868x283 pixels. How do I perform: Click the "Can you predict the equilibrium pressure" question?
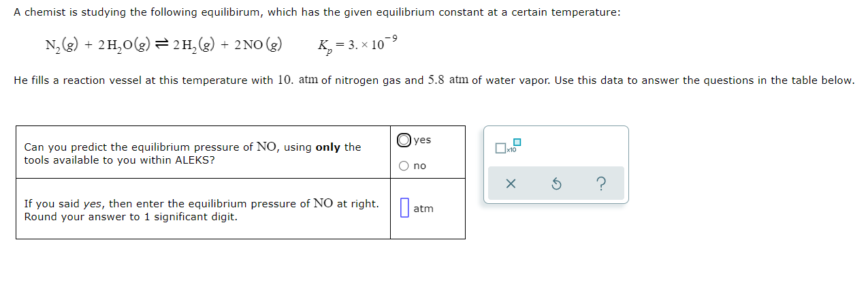193,153
